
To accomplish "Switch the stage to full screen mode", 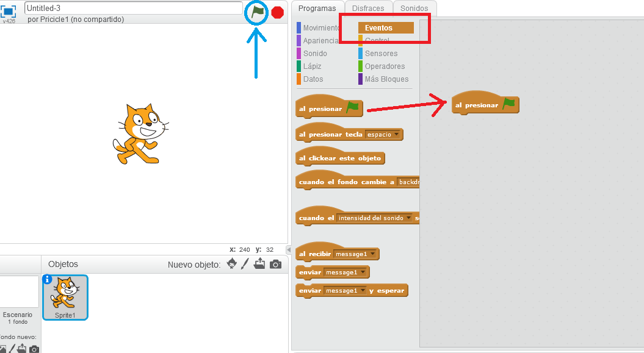I will tap(8, 11).
